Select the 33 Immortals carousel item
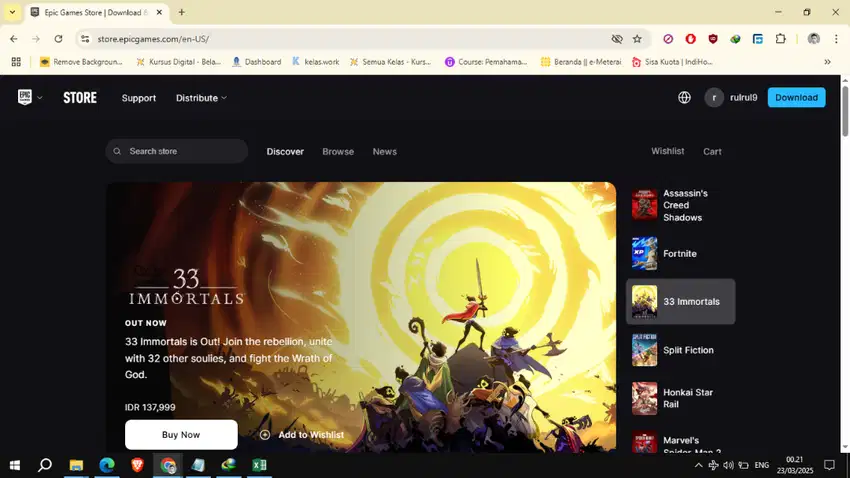This screenshot has height=478, width=850. 680,302
